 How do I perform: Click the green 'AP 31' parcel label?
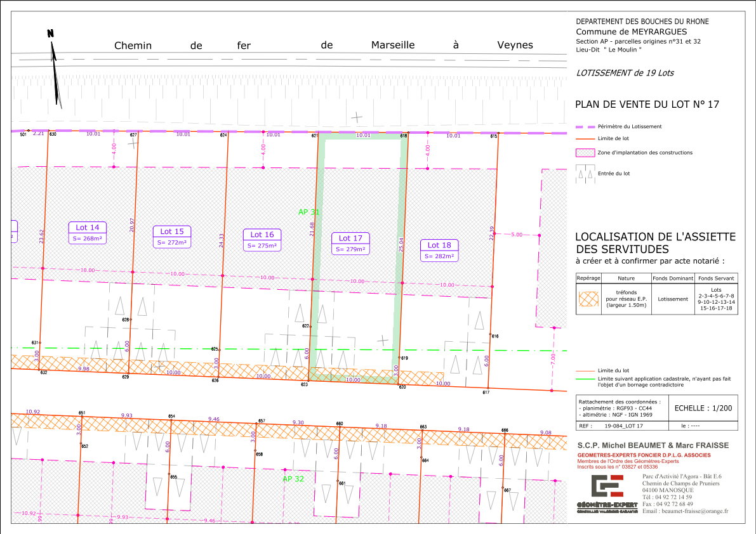pyautogui.click(x=308, y=212)
